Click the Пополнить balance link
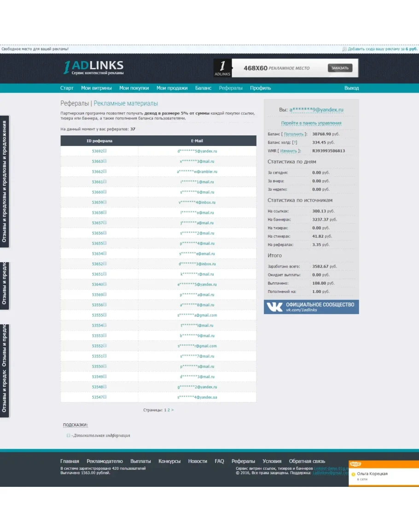Image resolution: width=419 pixels, height=532 pixels. (x=293, y=134)
